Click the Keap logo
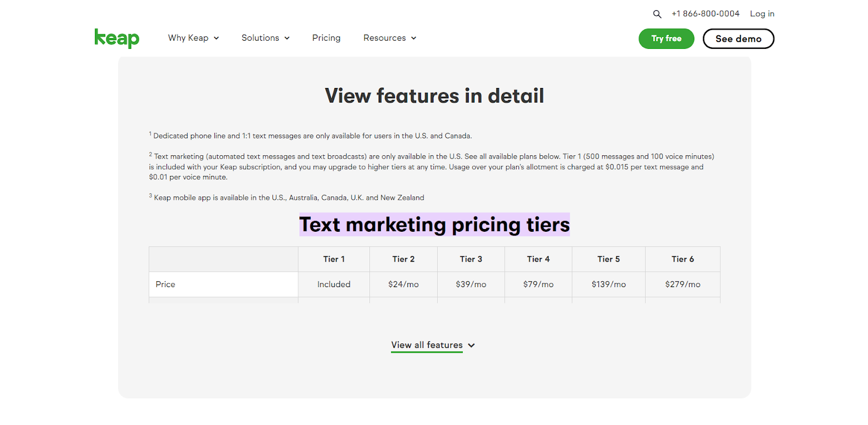 click(x=117, y=38)
